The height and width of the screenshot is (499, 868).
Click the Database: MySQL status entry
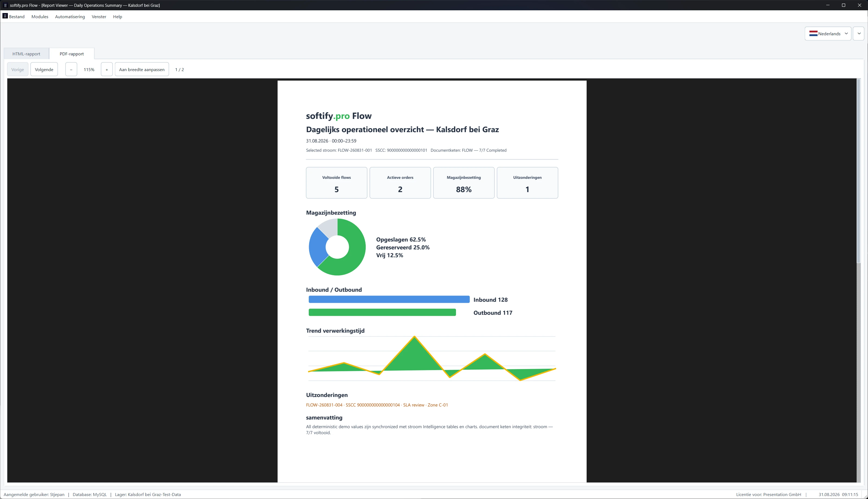[x=90, y=495]
